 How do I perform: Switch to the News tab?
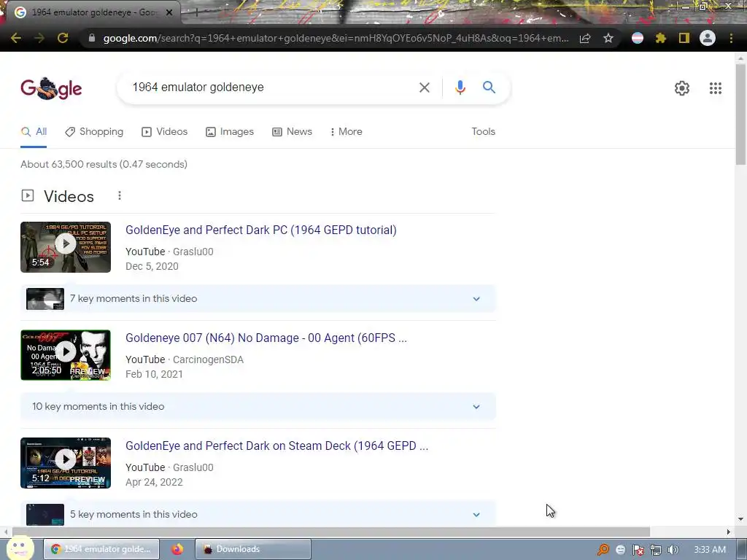point(292,132)
